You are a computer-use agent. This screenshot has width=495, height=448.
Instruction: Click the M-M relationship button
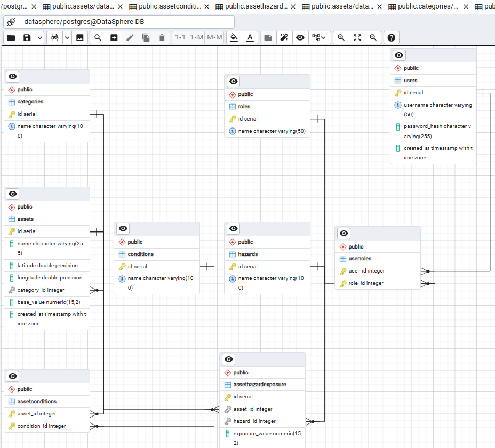pyautogui.click(x=214, y=37)
